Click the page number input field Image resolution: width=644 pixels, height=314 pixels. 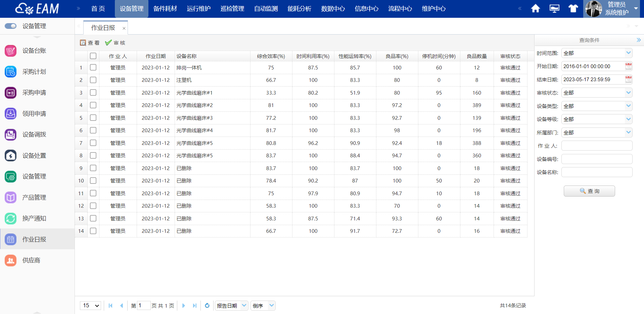[143, 306]
